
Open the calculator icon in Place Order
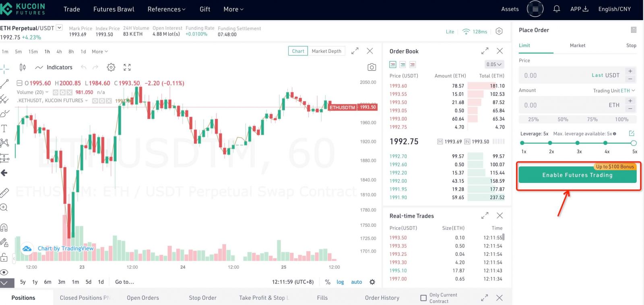pyautogui.click(x=634, y=30)
